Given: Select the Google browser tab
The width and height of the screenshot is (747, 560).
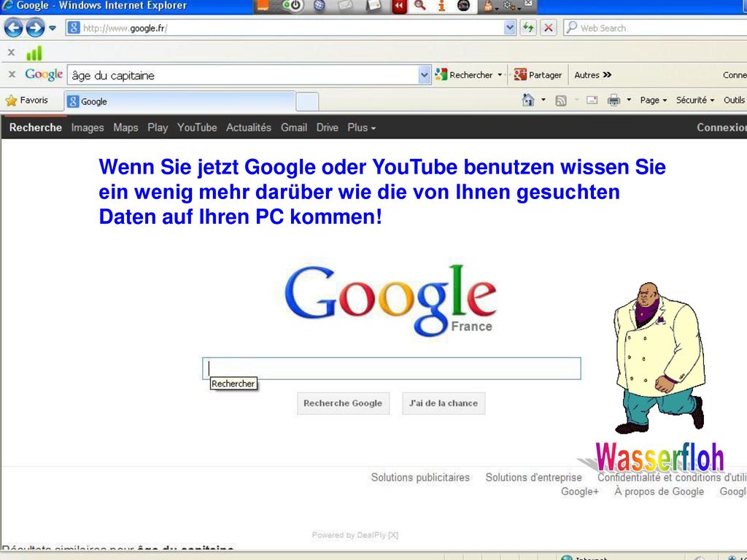Looking at the screenshot, I should [180, 101].
